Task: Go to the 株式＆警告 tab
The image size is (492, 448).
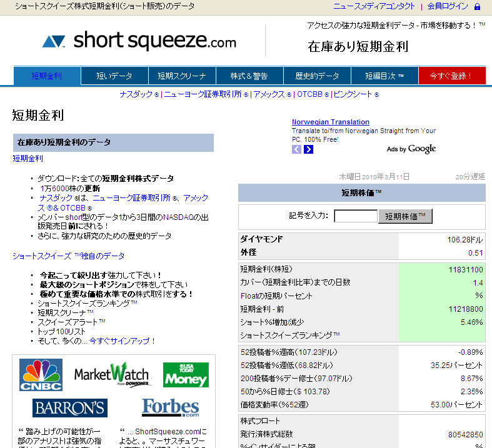Action: 249,76
